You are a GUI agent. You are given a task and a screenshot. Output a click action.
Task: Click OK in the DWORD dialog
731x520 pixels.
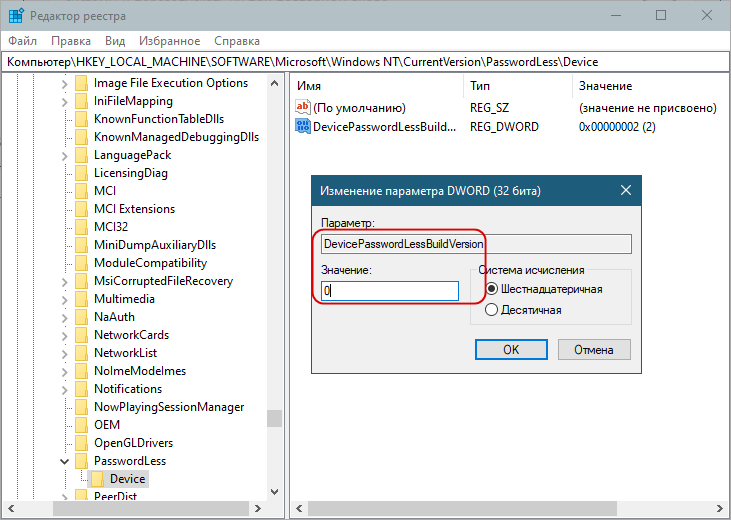[510, 349]
